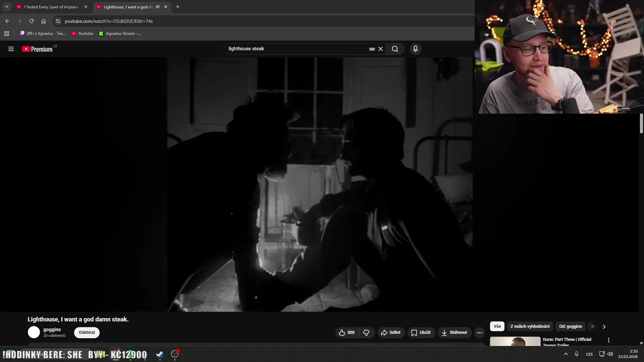Open Steam from the taskbar
Image resolution: width=644 pixels, height=362 pixels.
159,354
